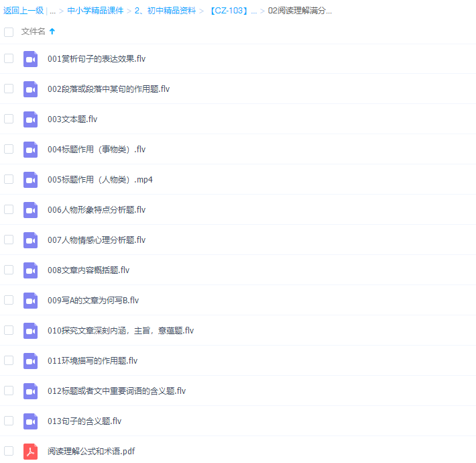This screenshot has width=476, height=463.
Task: Expand the collapsed '...' breadcrumb path
Action: (53, 11)
